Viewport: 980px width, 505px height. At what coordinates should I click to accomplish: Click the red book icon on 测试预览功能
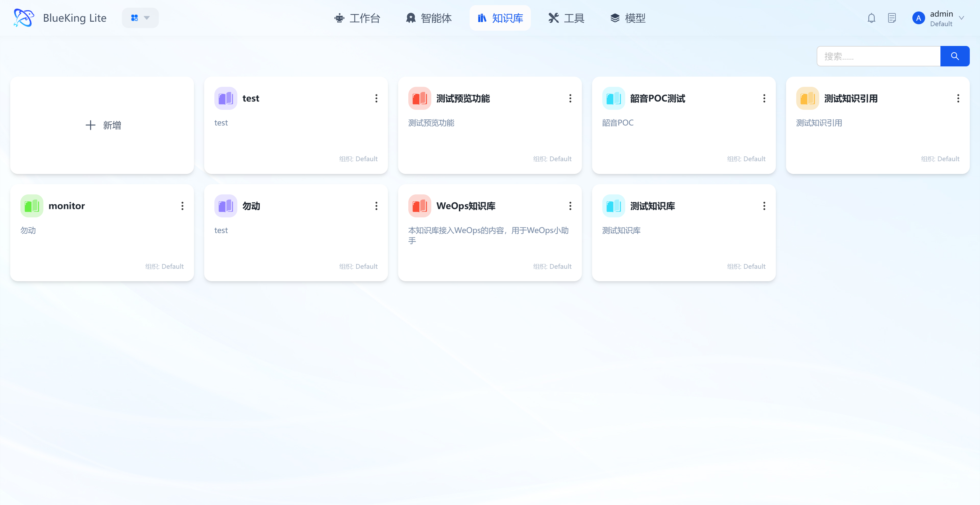[x=419, y=98]
